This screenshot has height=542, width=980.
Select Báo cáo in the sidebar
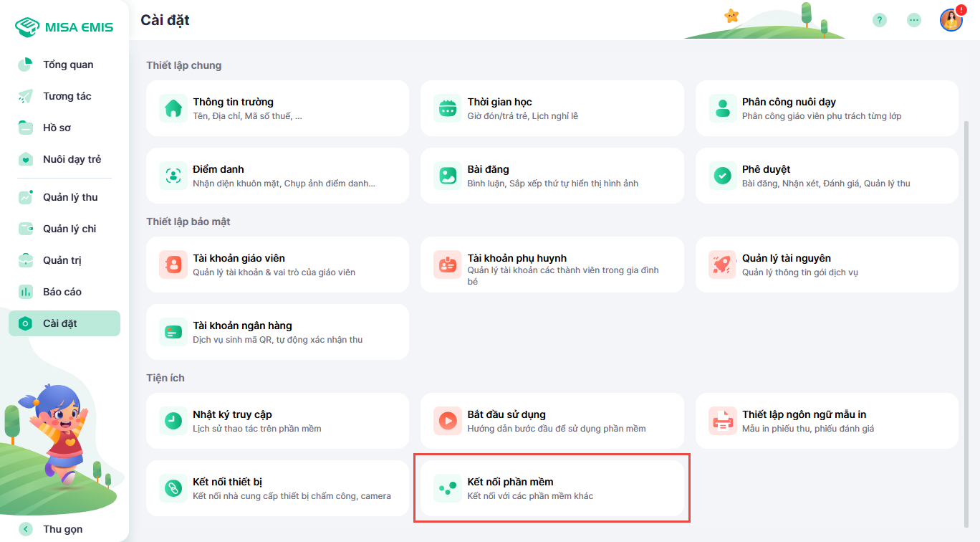[x=62, y=292]
